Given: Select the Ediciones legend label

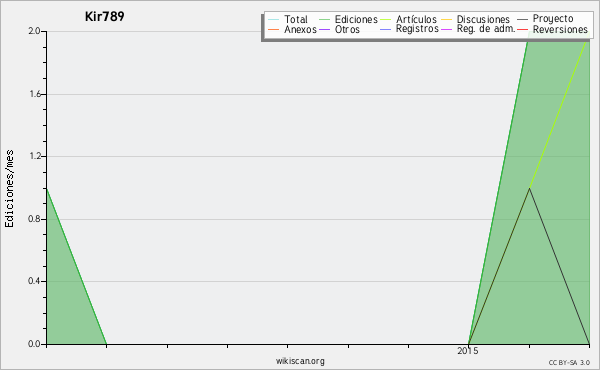Looking at the screenshot, I should click(356, 19).
